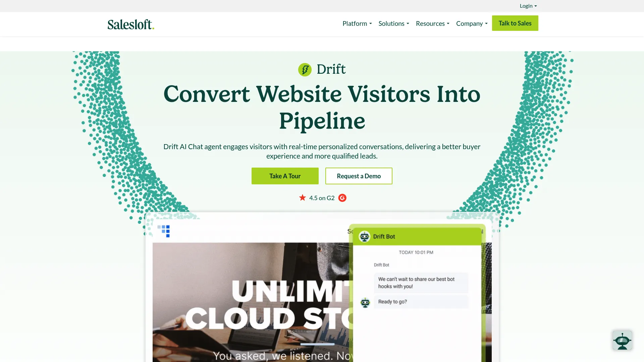Viewport: 644px width, 362px height.
Task: Click the green Drift lightning bolt logo
Action: click(305, 70)
